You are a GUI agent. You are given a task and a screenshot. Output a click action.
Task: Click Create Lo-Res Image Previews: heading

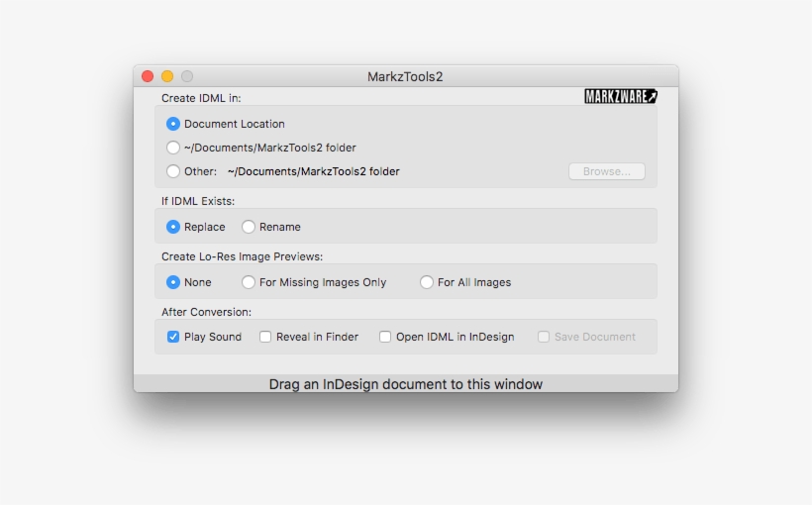coord(242,256)
